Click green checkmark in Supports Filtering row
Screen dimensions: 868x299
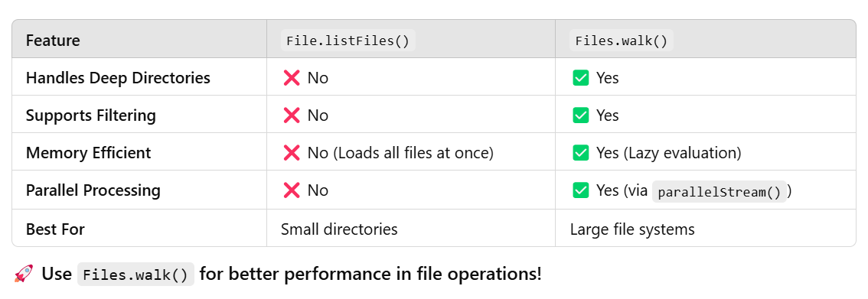pos(581,115)
